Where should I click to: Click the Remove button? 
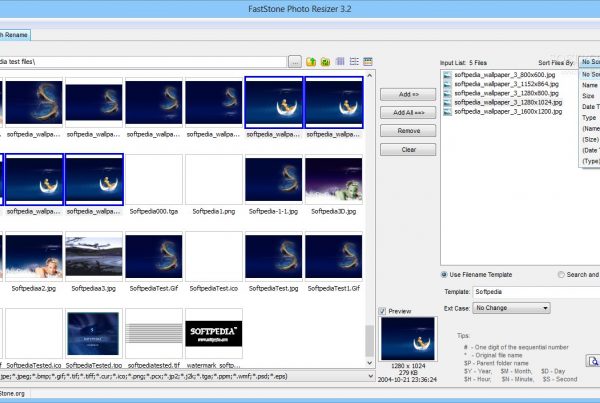[x=408, y=131]
